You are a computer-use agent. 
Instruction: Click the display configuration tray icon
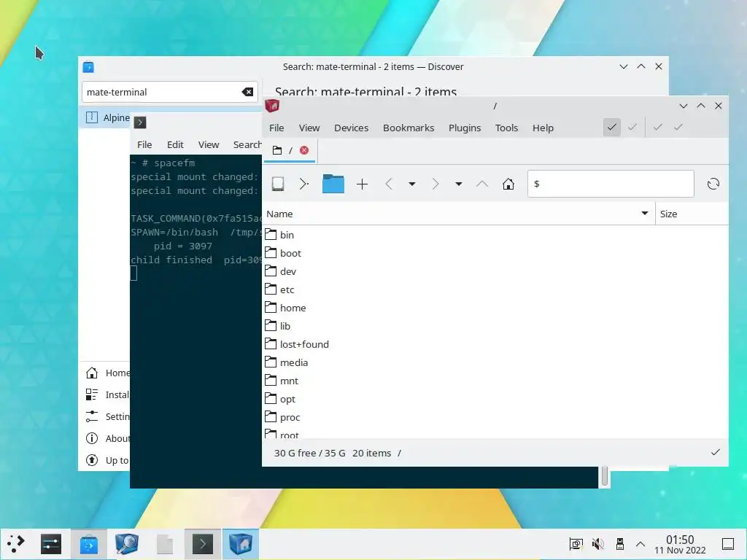(576, 544)
